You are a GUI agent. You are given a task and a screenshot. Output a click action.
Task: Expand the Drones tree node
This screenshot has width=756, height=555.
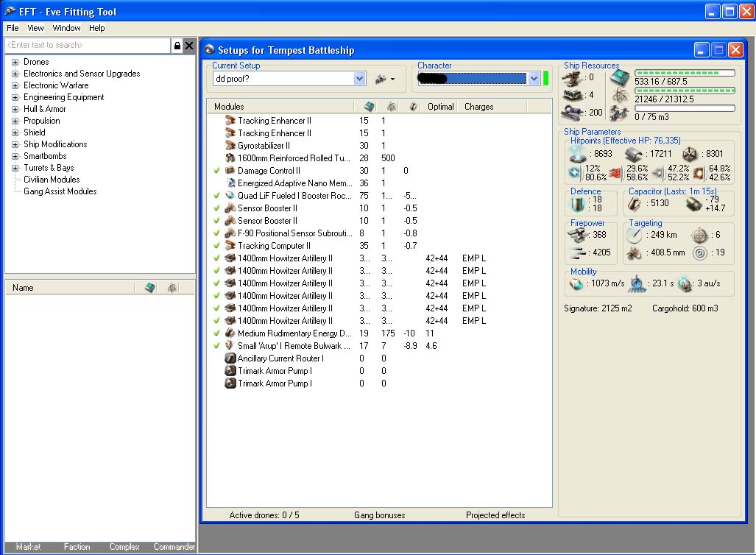(x=15, y=63)
